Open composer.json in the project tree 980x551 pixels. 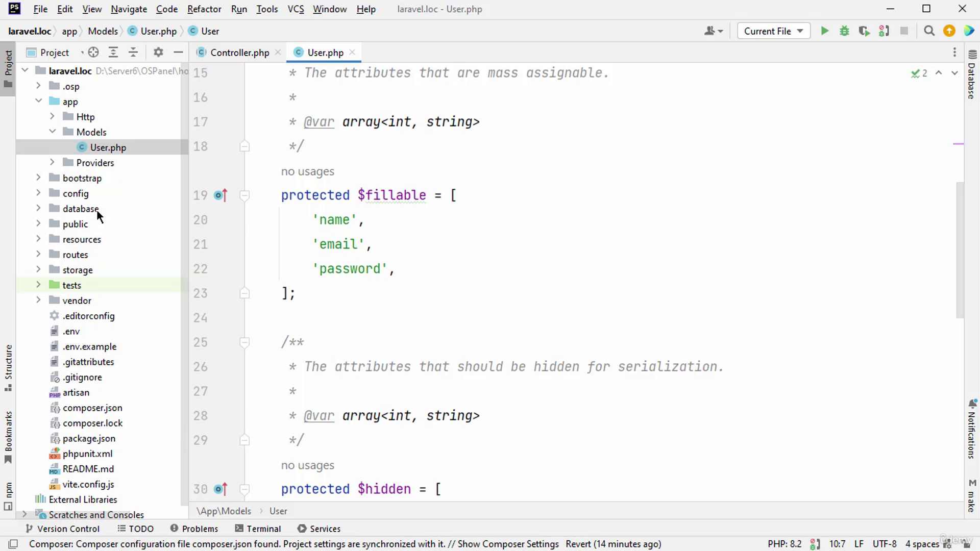tap(92, 408)
